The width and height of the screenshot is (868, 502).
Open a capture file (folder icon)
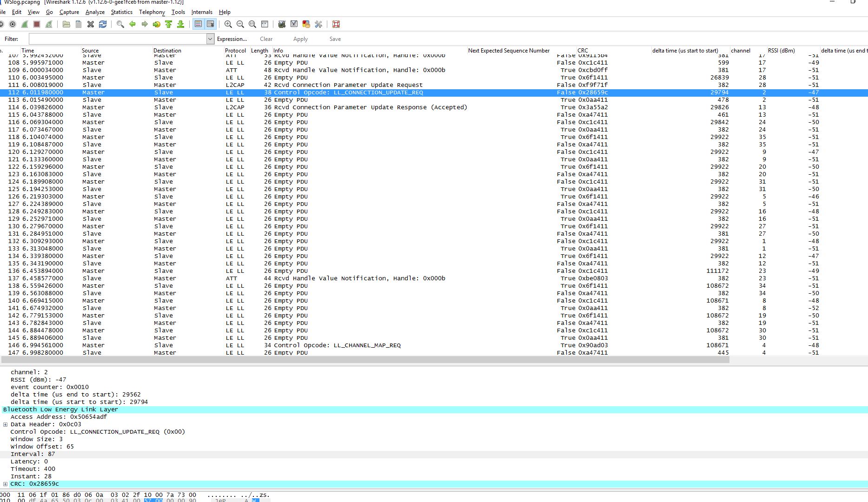coord(66,24)
